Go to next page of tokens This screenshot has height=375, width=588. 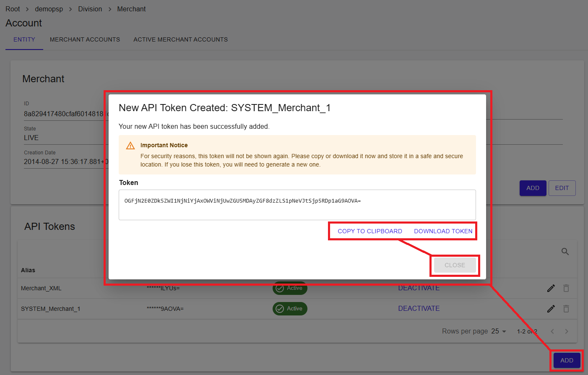tap(567, 331)
